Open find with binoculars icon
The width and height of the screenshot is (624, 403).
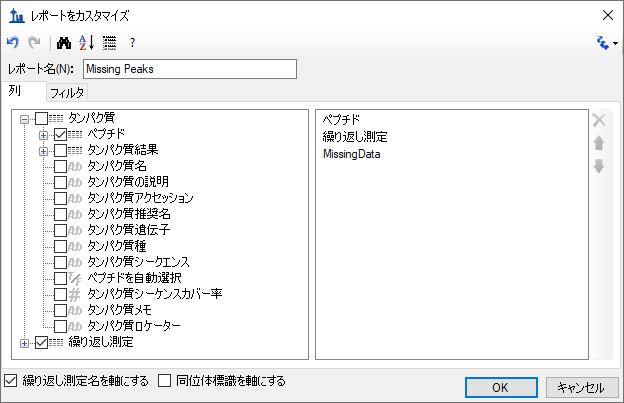[64, 43]
